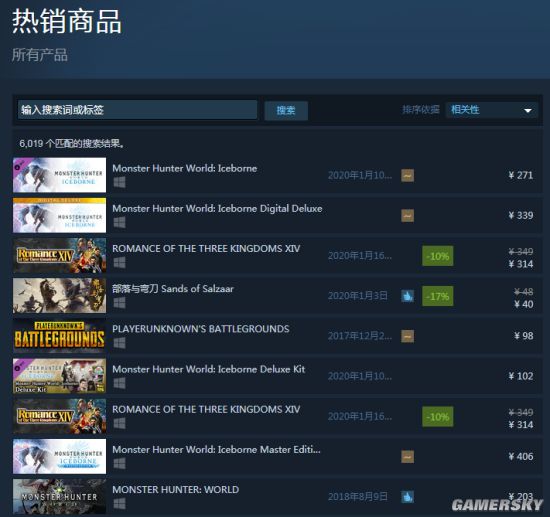Click the -10% discount badge on first Romance XIV
Screen dimensions: 550x517
click(437, 256)
